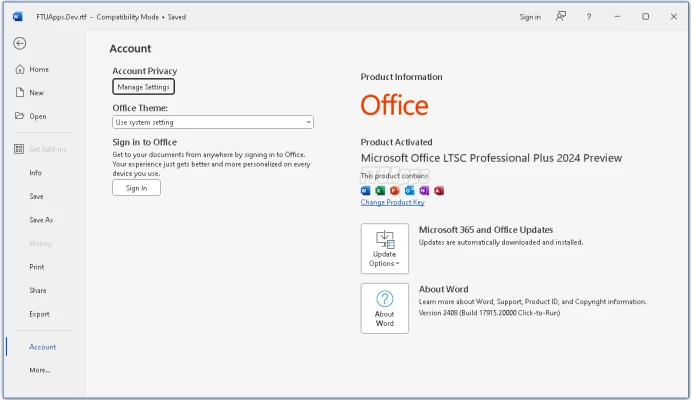Click the Word product icon
691x400 pixels.
coord(365,190)
